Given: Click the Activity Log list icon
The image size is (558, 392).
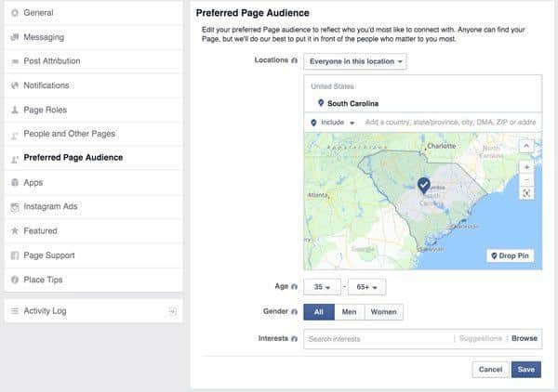Looking at the screenshot, I should [15, 311].
